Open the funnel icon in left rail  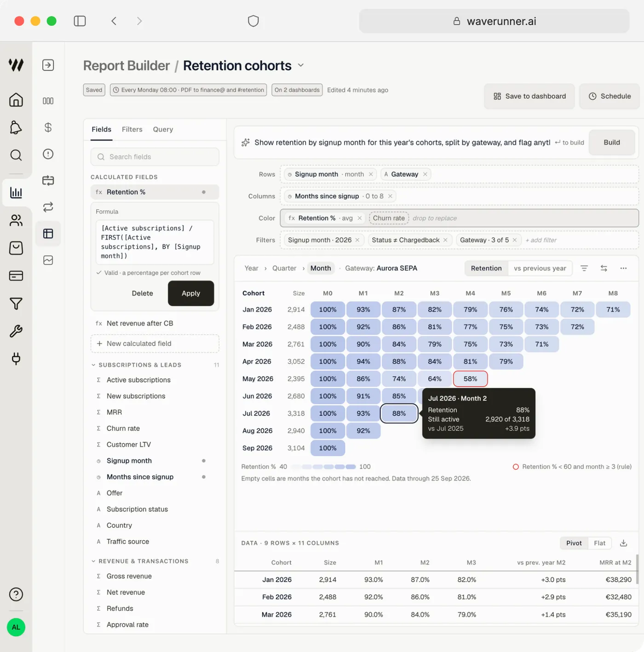click(x=16, y=303)
